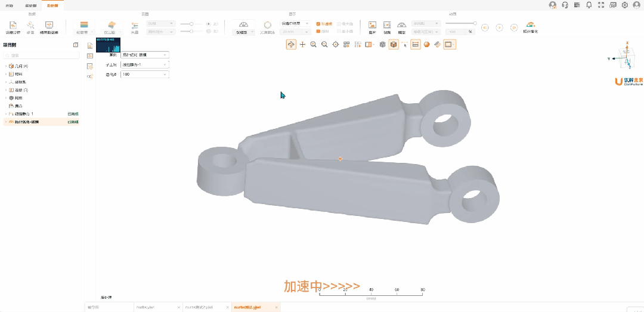Expand the 几何 (4) tree node

6,66
